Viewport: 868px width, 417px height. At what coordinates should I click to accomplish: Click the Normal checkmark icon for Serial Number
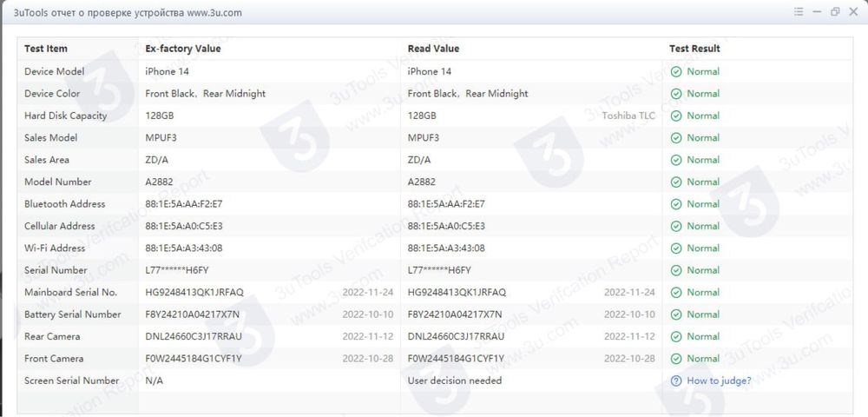click(x=676, y=270)
